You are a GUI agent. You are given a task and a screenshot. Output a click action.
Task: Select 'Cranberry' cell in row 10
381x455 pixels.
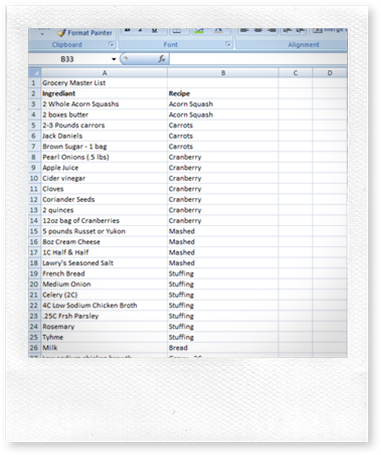(x=223, y=178)
